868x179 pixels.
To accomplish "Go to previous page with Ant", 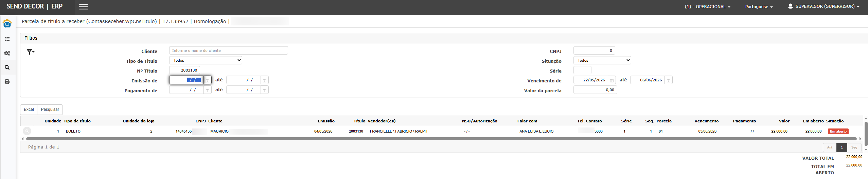I will [x=830, y=147].
